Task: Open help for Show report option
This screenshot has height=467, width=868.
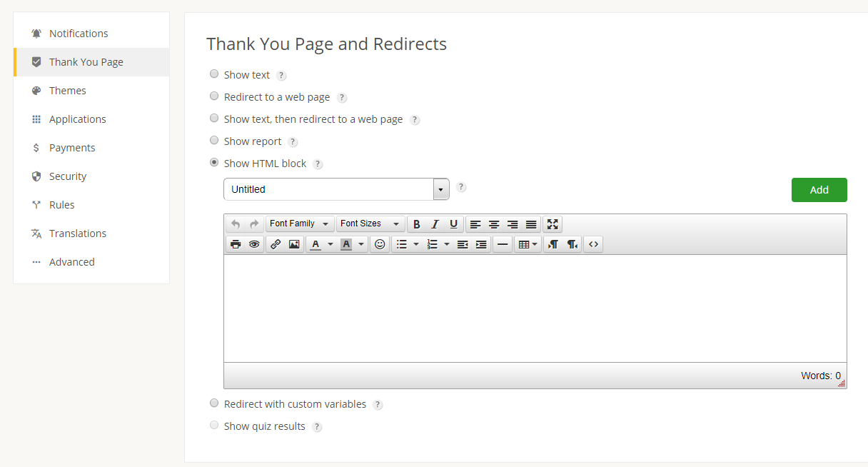Action: 293,142
